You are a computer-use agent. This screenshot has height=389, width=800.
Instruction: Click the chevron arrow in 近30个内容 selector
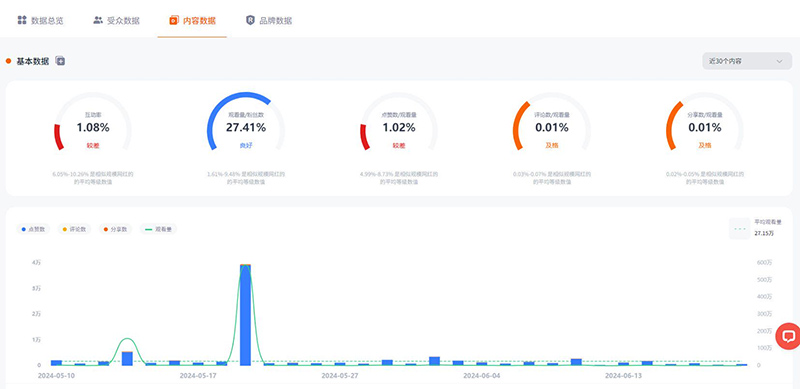(x=779, y=61)
